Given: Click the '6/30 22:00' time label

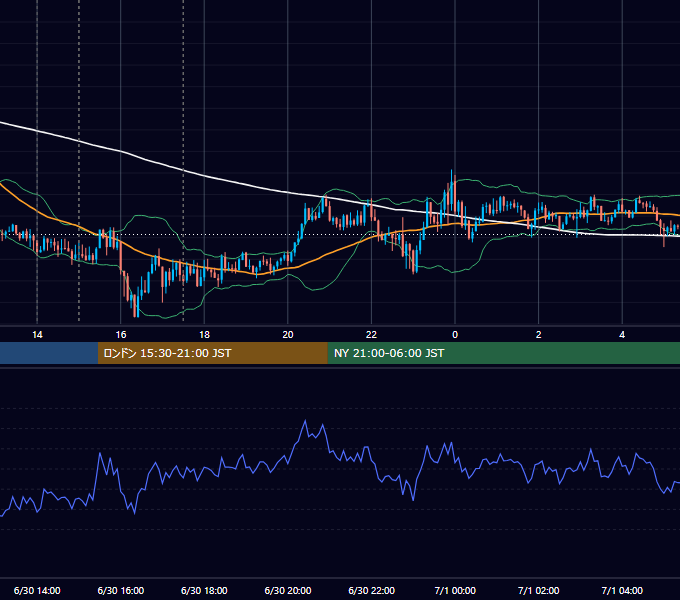Looking at the screenshot, I should coord(372,590).
